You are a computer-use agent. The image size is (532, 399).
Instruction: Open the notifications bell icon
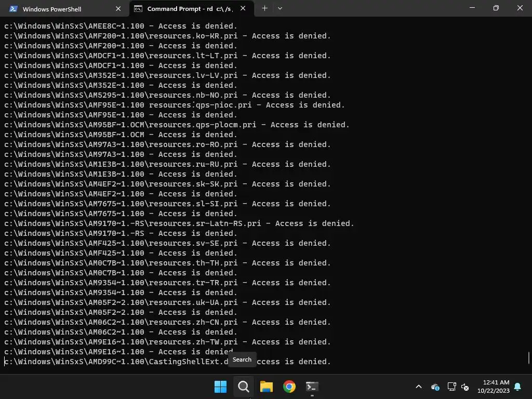click(518, 387)
